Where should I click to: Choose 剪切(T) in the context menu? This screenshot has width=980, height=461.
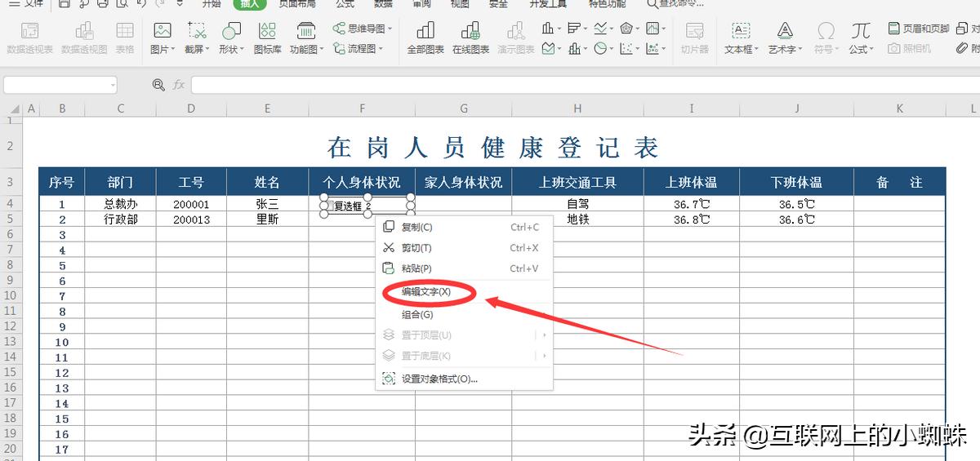pos(464,247)
